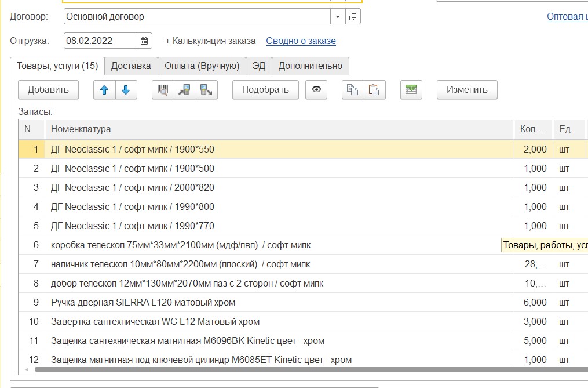588x388 pixels.
Task: Click the green table fill icon
Action: pyautogui.click(x=411, y=90)
